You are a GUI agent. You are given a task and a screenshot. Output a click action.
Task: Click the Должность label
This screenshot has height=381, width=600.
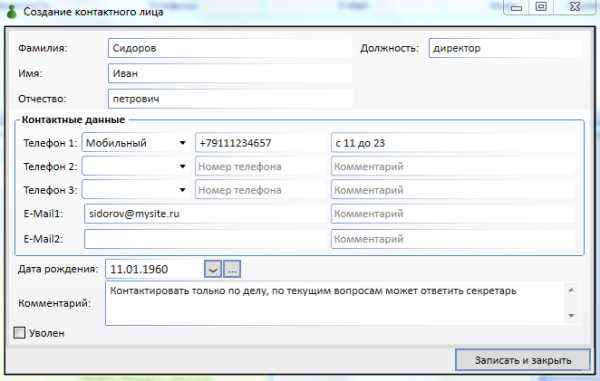click(x=390, y=48)
